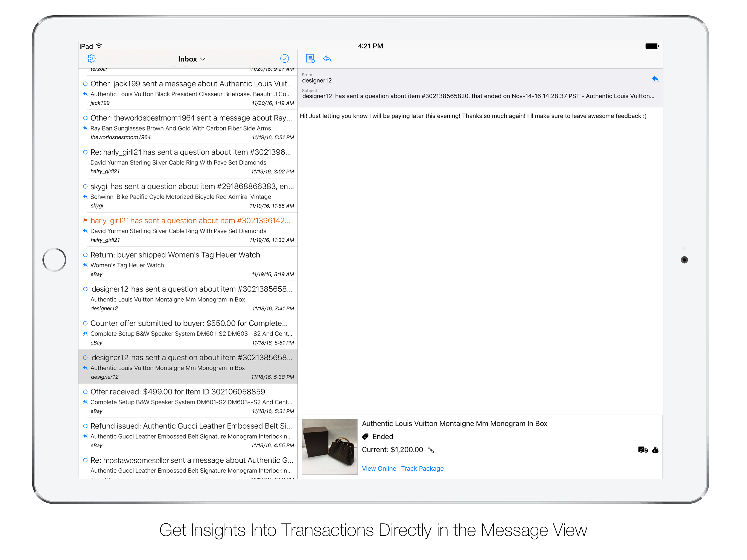Click eBay system icon on Offer received row
Viewport: 747px width, 560px height.
click(85, 402)
